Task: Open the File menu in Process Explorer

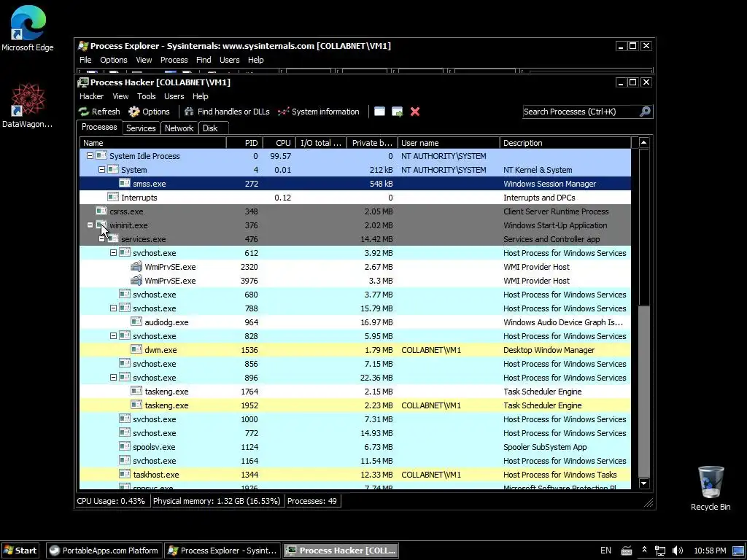Action: point(85,60)
